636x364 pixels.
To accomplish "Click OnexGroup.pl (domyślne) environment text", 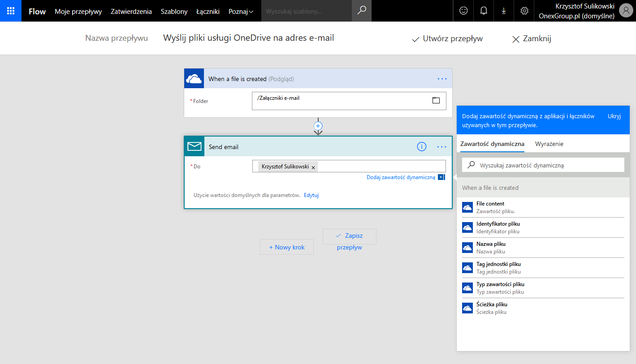I will pyautogui.click(x=576, y=16).
